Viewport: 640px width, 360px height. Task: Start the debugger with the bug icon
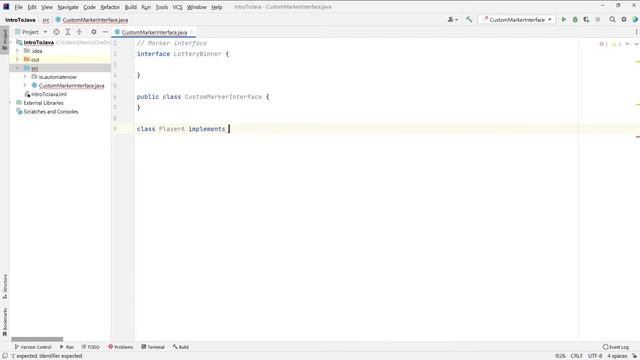pyautogui.click(x=575, y=19)
